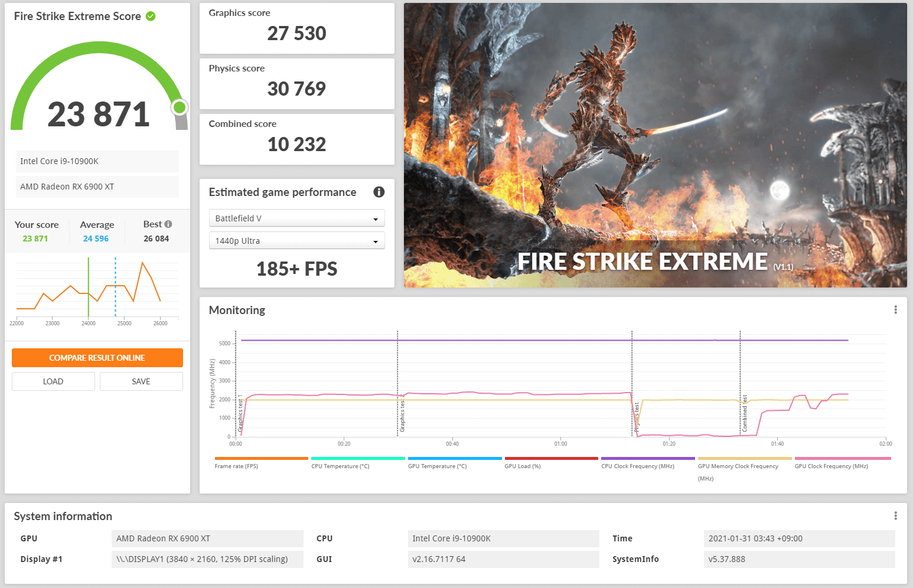This screenshot has height=588, width=913.
Task: Click the Average score value 24 596
Action: 96,239
